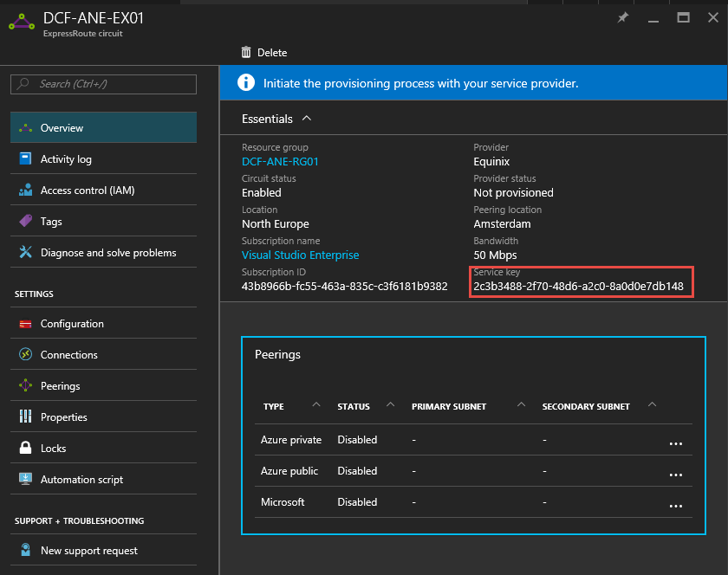Sort peerings by the STATUS column
Screen dimensions: 728x575
(x=354, y=406)
